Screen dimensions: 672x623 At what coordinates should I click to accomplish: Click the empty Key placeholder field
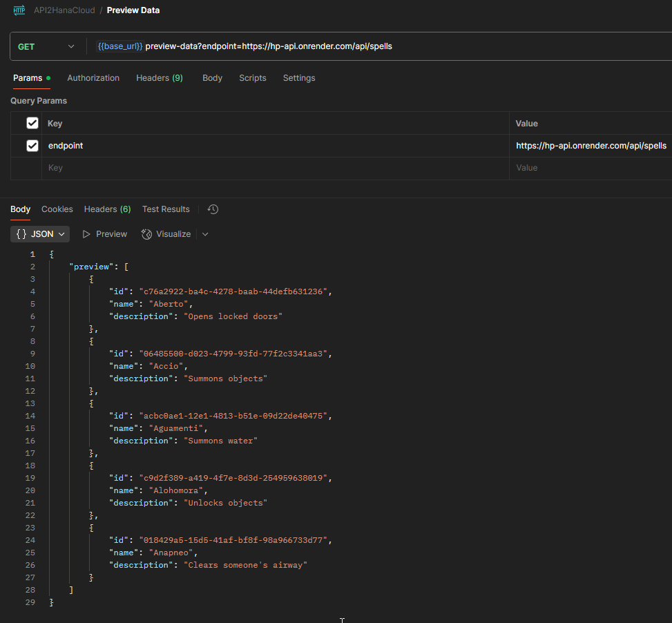click(274, 168)
